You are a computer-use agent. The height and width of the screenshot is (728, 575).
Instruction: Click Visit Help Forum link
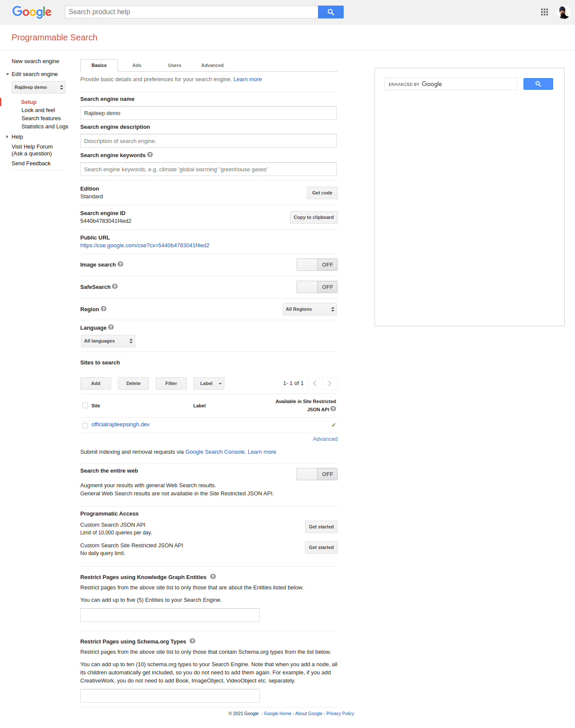pyautogui.click(x=32, y=150)
